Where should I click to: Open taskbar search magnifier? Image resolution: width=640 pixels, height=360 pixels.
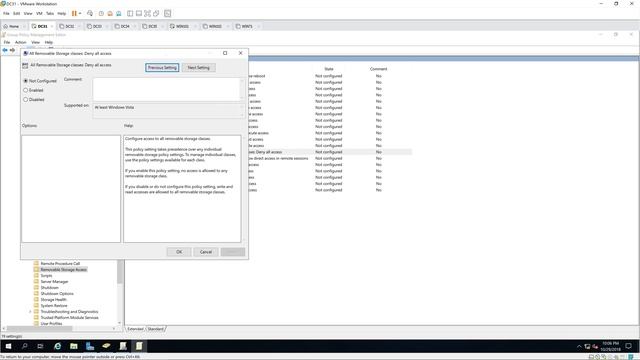pyautogui.click(x=24, y=346)
